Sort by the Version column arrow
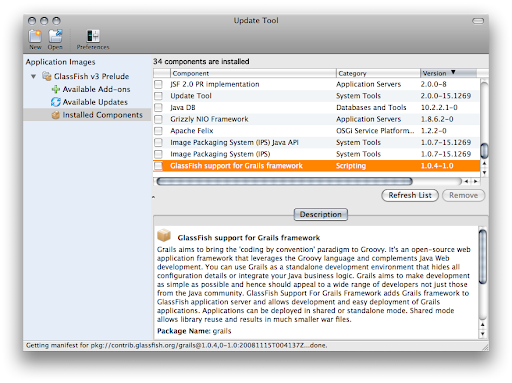 pos(453,72)
